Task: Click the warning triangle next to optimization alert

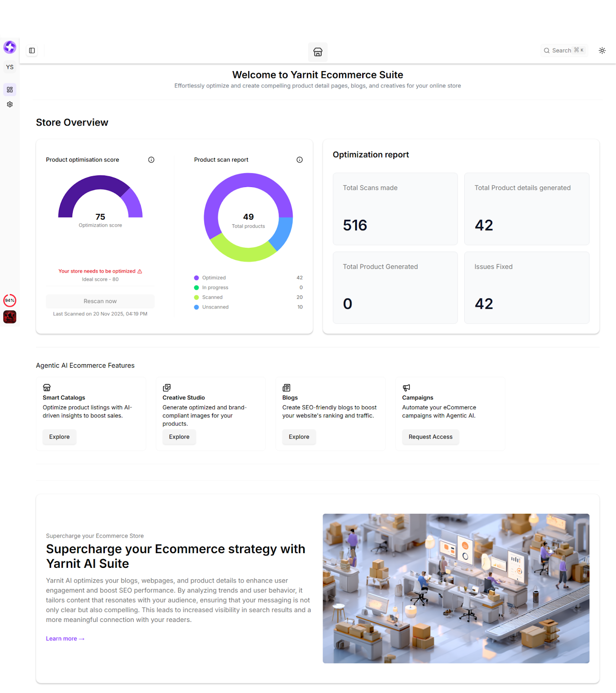Action: pyautogui.click(x=139, y=272)
